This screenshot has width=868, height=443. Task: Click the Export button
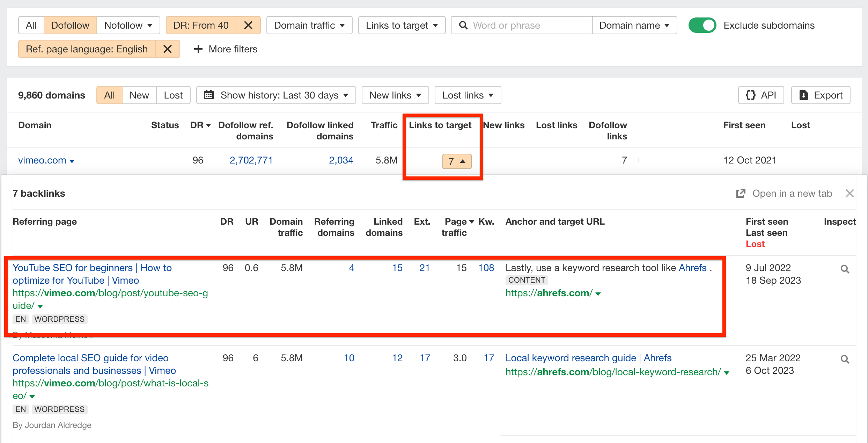(821, 95)
